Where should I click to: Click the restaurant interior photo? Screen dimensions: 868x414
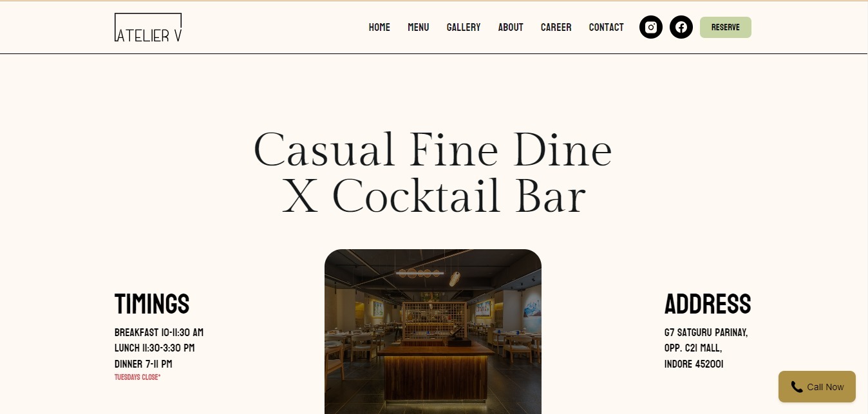click(433, 332)
